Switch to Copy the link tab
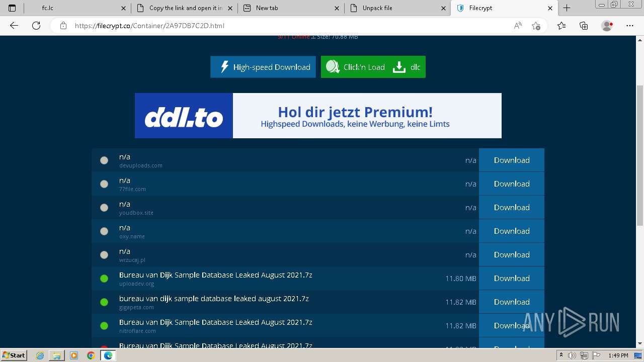This screenshot has width=644, height=362. pyautogui.click(x=185, y=8)
